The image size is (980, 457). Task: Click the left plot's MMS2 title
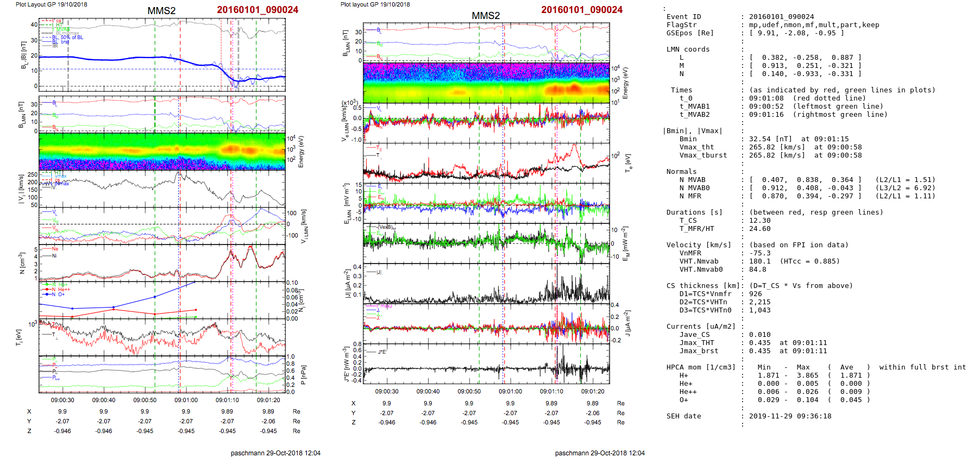161,11
